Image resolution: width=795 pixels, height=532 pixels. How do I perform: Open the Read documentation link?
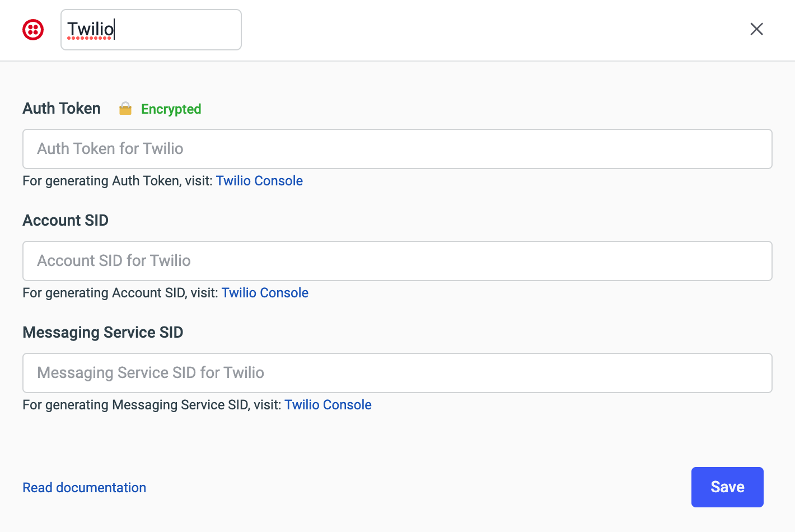[x=84, y=488]
